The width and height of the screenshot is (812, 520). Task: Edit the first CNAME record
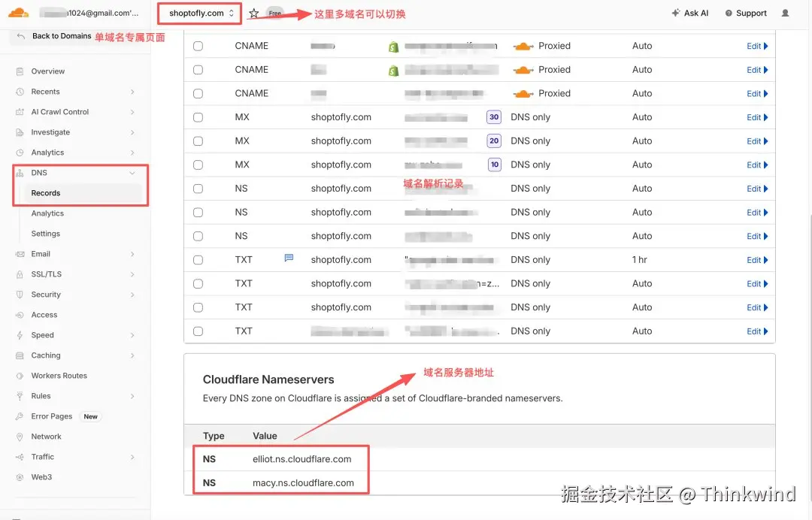click(x=757, y=46)
